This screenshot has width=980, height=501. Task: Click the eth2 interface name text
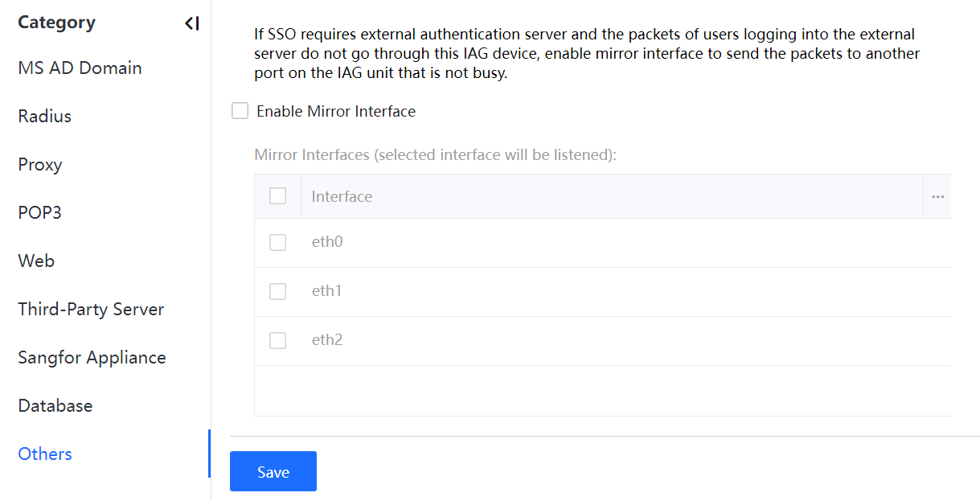click(x=327, y=340)
